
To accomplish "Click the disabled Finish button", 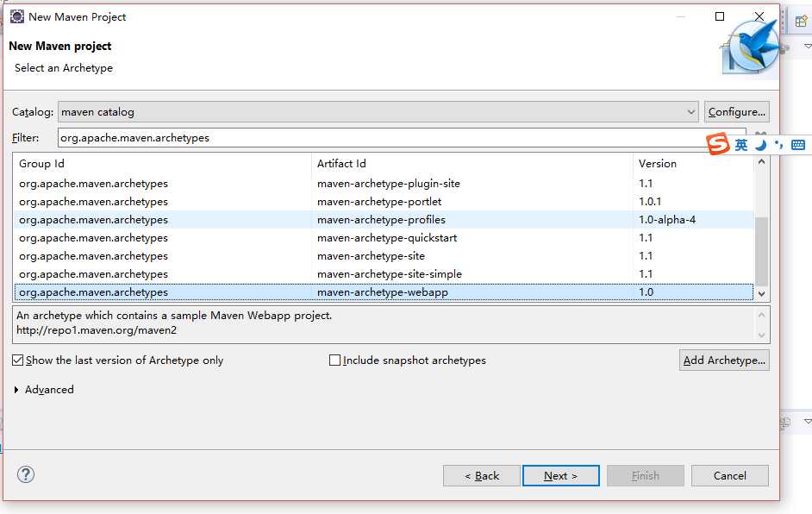I will (x=646, y=476).
